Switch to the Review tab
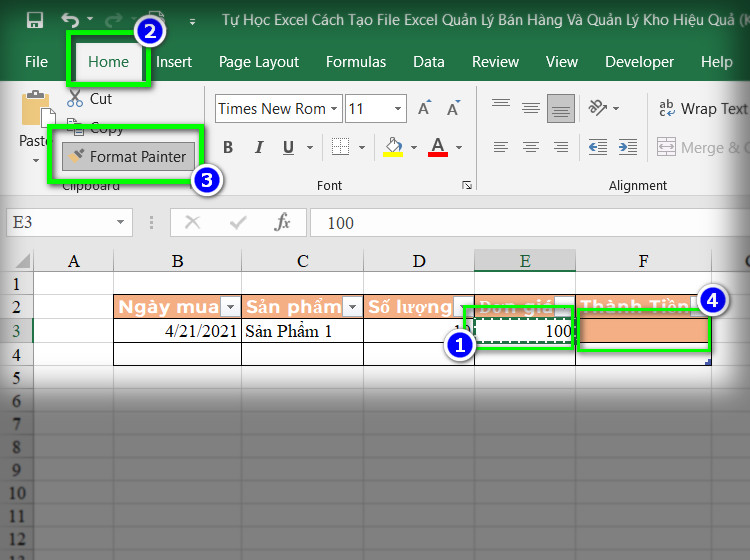 click(496, 62)
